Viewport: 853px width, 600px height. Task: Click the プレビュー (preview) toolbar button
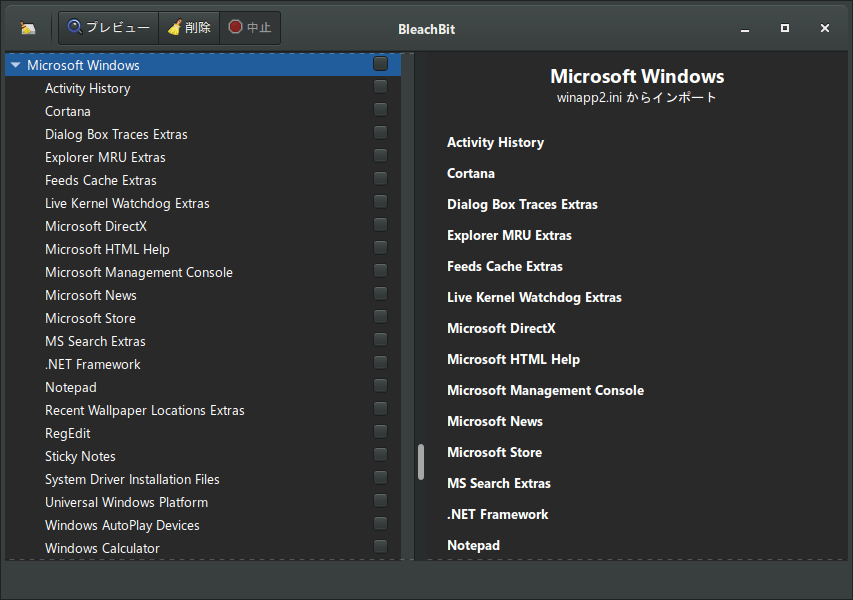(108, 28)
